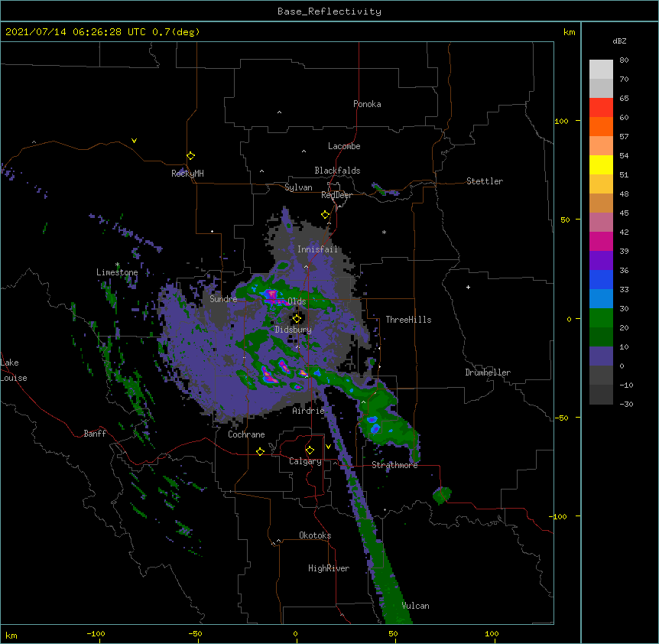The height and width of the screenshot is (644, 659).
Task: Click the yellow diamond radar site near Didsbury
Action: pyautogui.click(x=297, y=318)
